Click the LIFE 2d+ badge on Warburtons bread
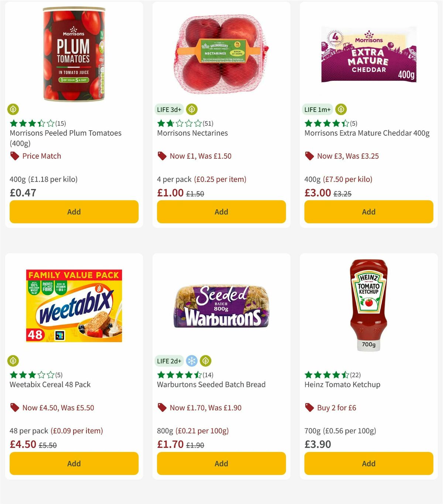Image resolution: width=443 pixels, height=504 pixels. pos(168,361)
